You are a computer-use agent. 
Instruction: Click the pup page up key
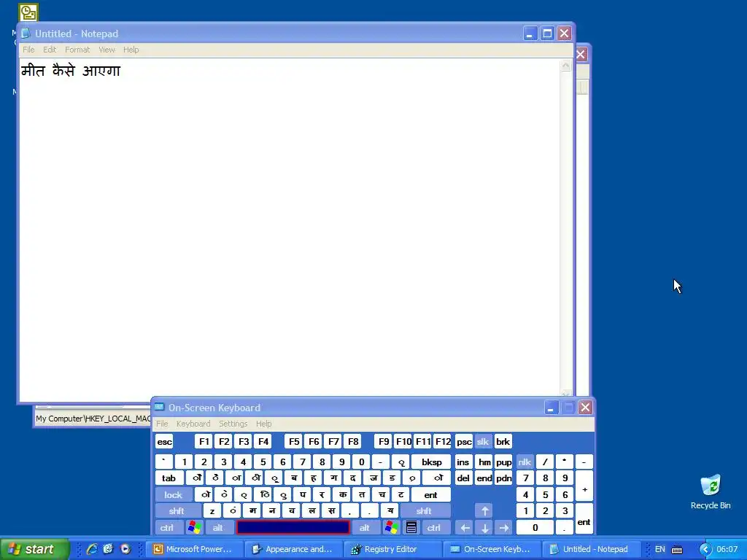coord(503,462)
